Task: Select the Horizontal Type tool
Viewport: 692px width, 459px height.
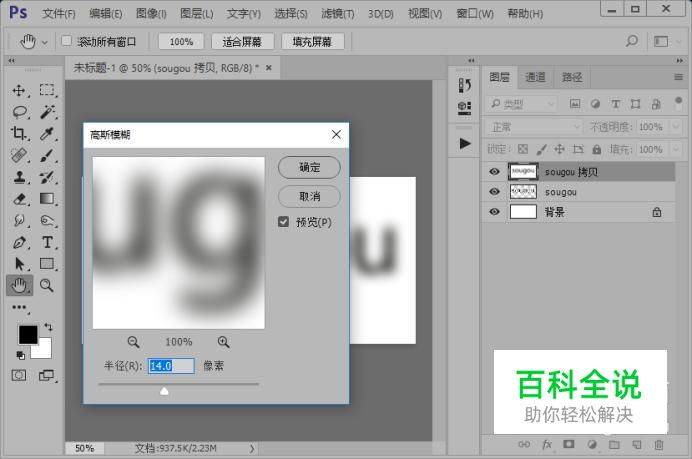Action: coord(47,242)
